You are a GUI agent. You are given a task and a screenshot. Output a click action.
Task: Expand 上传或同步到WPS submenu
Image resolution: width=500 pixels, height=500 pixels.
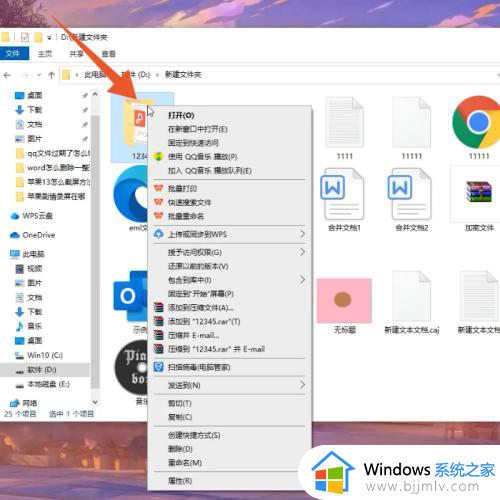click(x=229, y=234)
